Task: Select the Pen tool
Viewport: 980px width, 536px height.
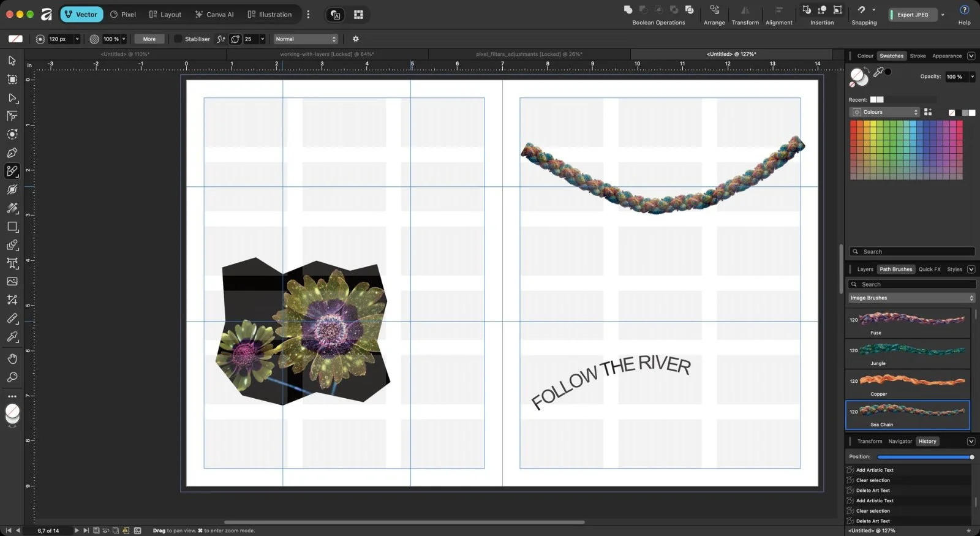Action: [12, 153]
